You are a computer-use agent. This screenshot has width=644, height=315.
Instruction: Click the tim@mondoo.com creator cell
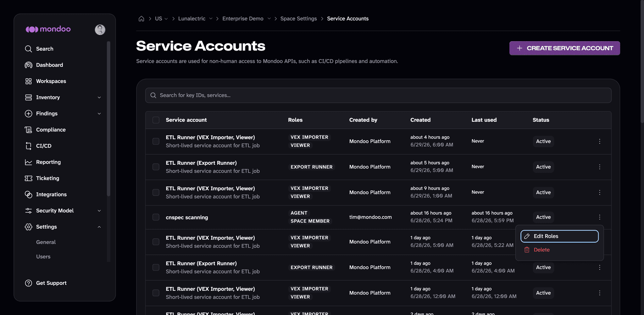pos(370,217)
